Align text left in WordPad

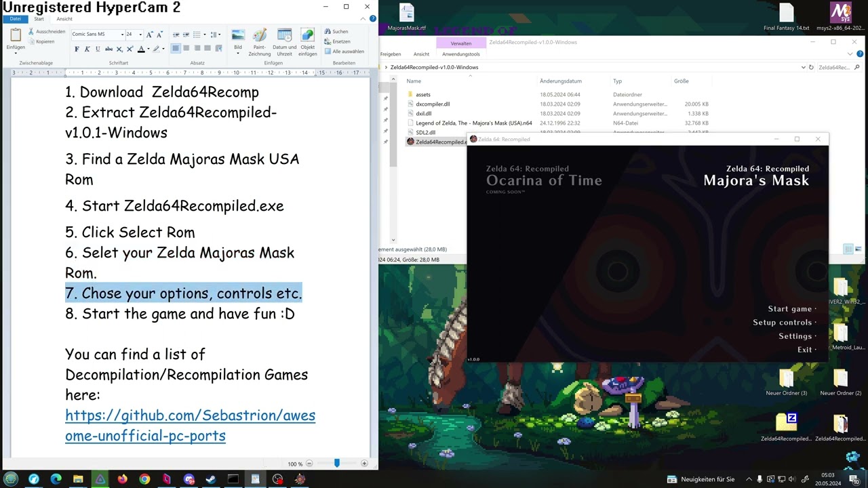coord(176,48)
